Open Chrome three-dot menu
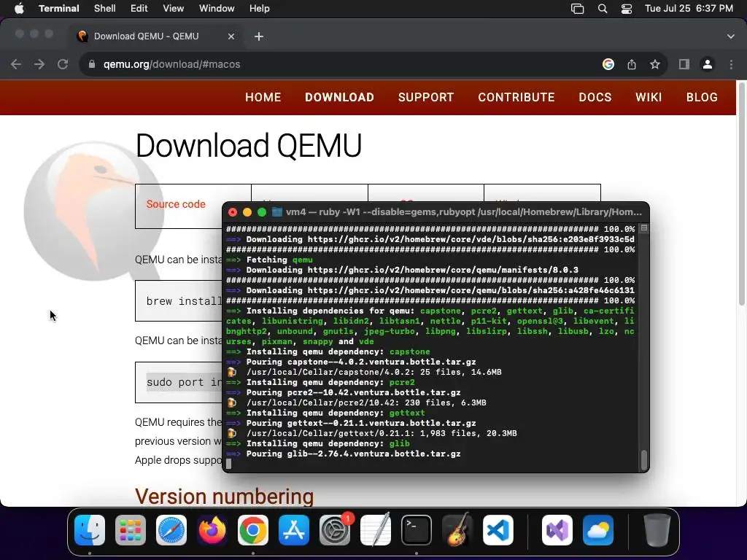This screenshot has width=747, height=560. tap(731, 64)
